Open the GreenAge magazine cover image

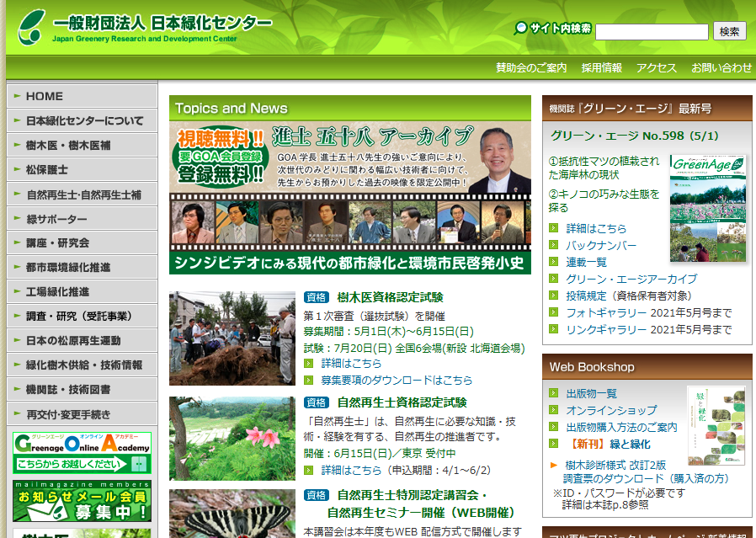point(708,208)
